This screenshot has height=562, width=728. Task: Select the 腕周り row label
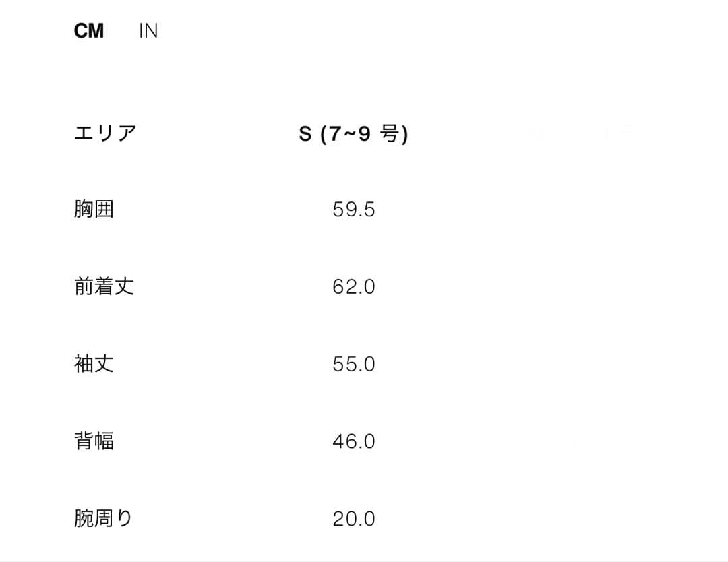pos(105,518)
